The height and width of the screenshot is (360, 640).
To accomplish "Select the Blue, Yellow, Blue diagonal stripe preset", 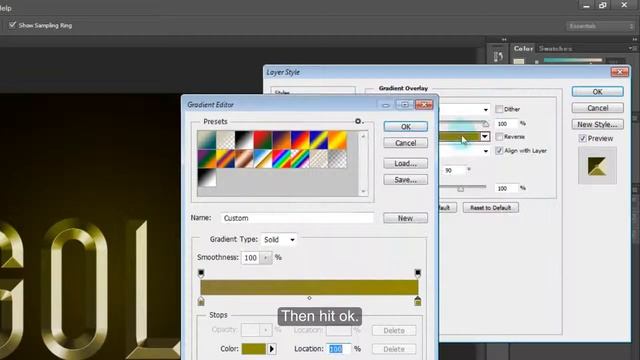I will pyautogui.click(x=319, y=140).
